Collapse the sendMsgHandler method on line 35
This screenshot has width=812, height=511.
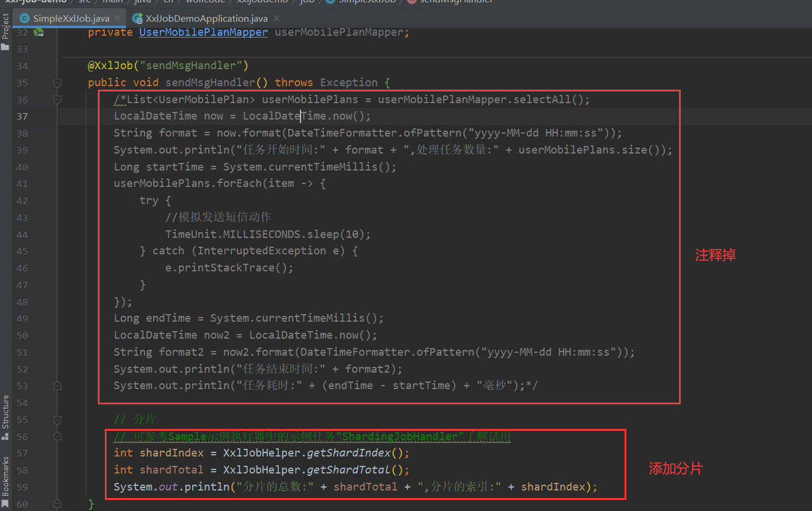(x=57, y=83)
